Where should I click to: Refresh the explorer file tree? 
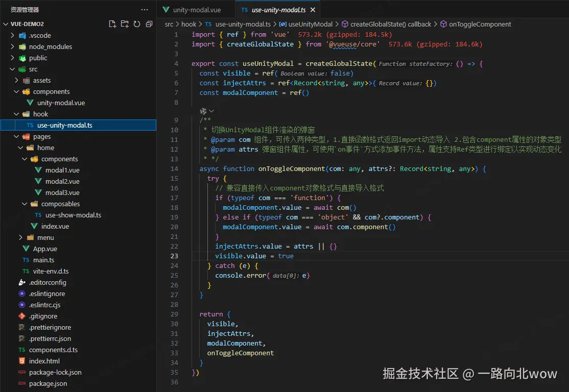click(137, 24)
